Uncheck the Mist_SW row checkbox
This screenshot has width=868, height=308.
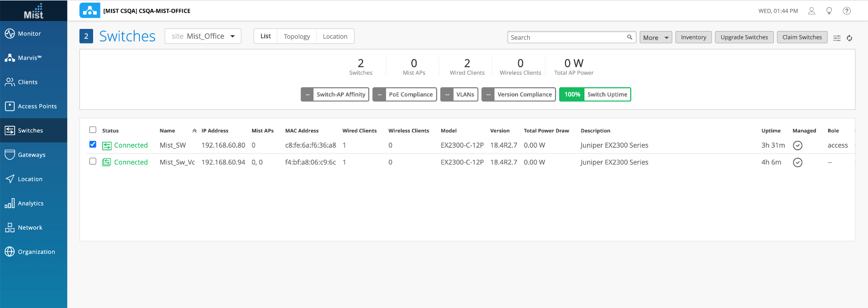click(x=93, y=145)
